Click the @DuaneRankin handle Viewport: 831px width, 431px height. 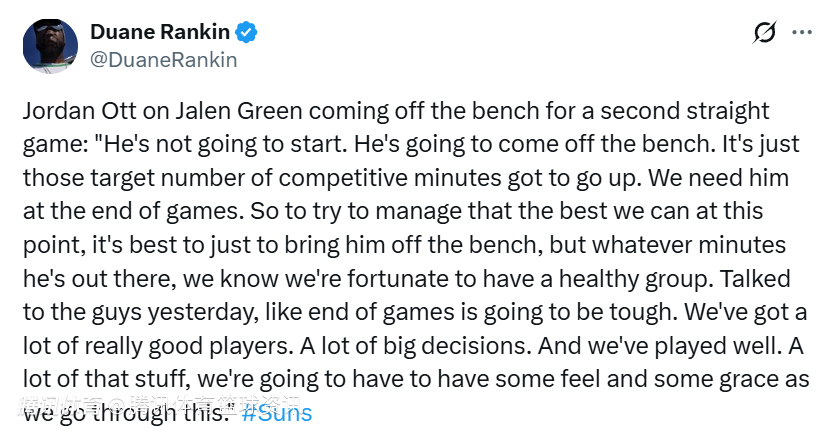point(164,59)
